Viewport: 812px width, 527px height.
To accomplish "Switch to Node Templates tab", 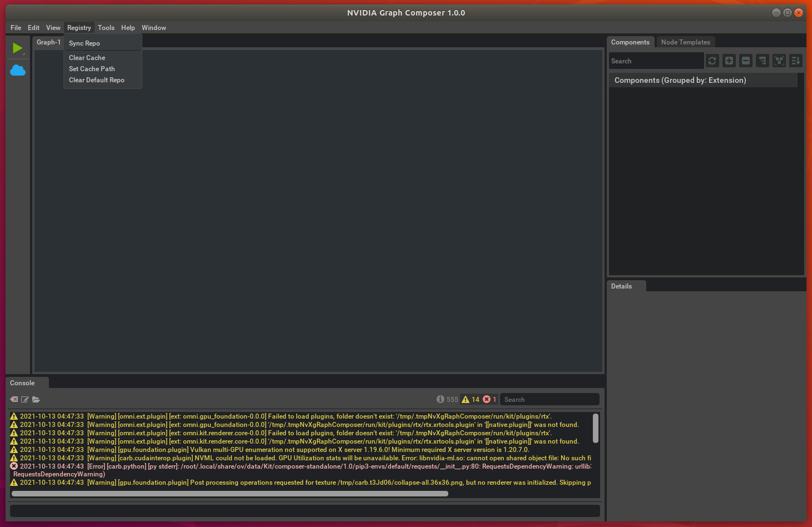I will 685,42.
